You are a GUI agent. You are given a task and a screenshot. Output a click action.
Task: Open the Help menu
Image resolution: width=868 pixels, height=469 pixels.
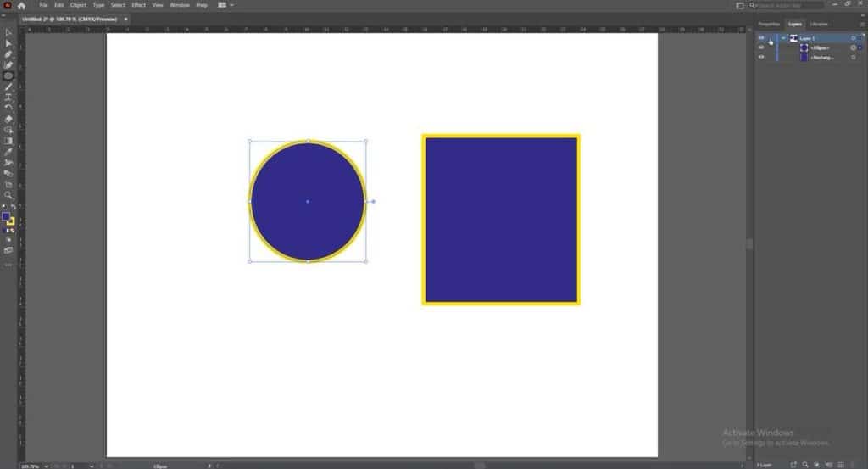pyautogui.click(x=202, y=5)
